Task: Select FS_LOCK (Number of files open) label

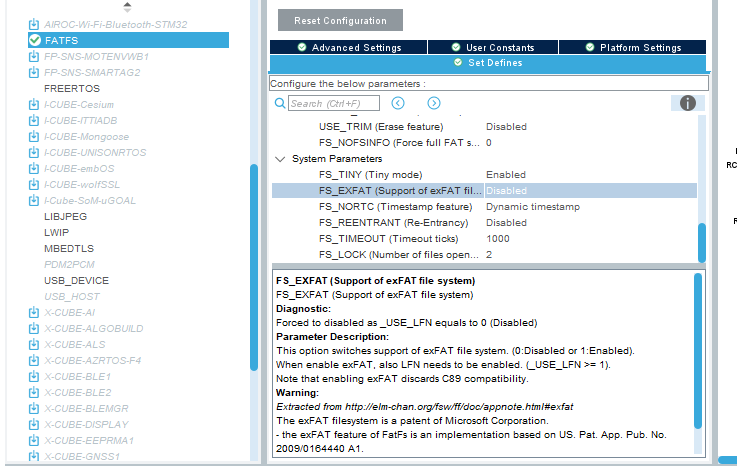Action: click(x=399, y=254)
